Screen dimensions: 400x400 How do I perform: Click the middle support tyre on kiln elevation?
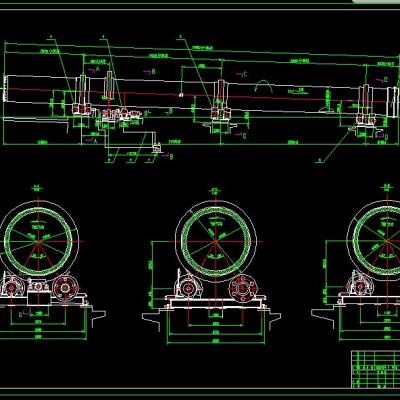click(221, 97)
